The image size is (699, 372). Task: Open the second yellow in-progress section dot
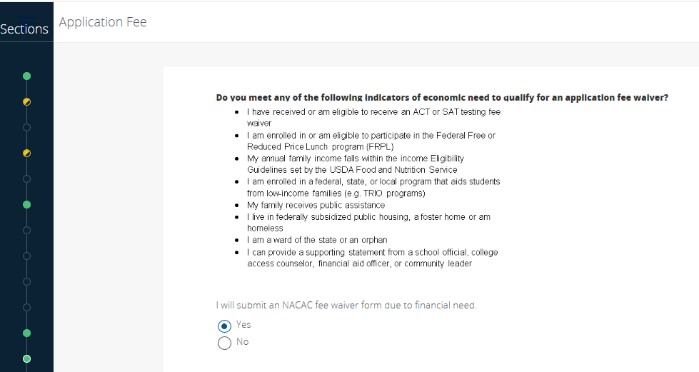(x=27, y=153)
